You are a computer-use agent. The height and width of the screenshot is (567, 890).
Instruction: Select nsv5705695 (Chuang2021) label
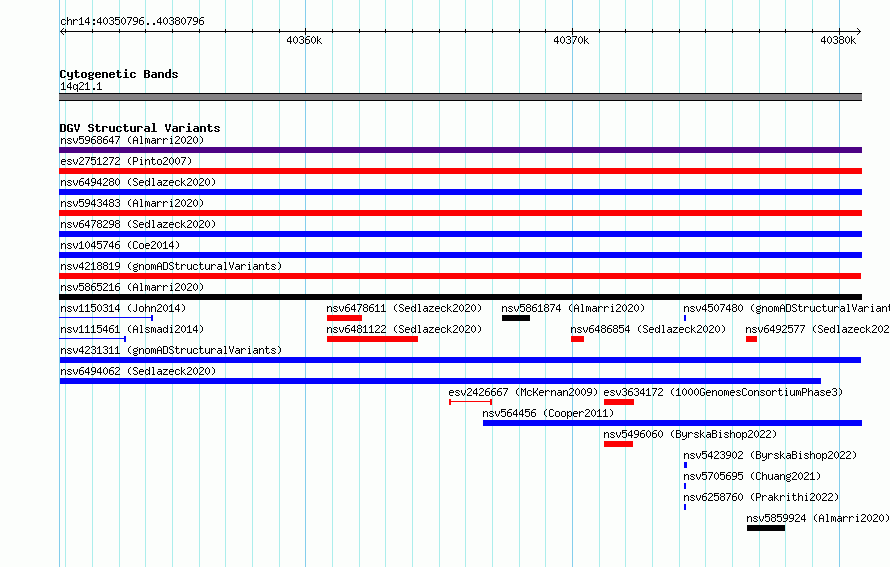point(752,476)
